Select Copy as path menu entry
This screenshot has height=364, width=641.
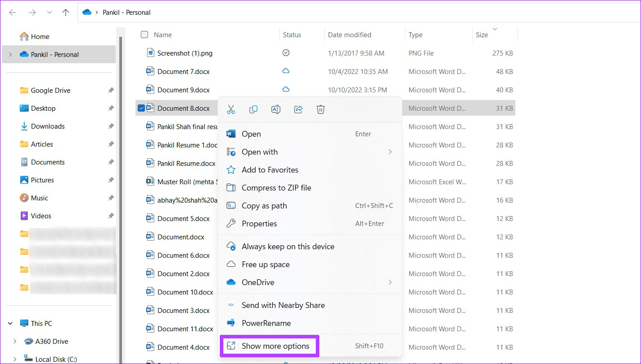[x=310, y=206]
